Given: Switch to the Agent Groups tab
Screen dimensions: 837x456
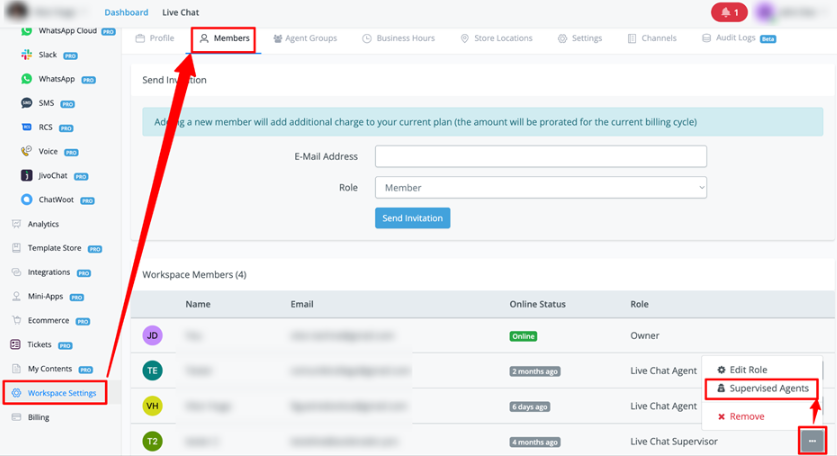Looking at the screenshot, I should point(305,38).
